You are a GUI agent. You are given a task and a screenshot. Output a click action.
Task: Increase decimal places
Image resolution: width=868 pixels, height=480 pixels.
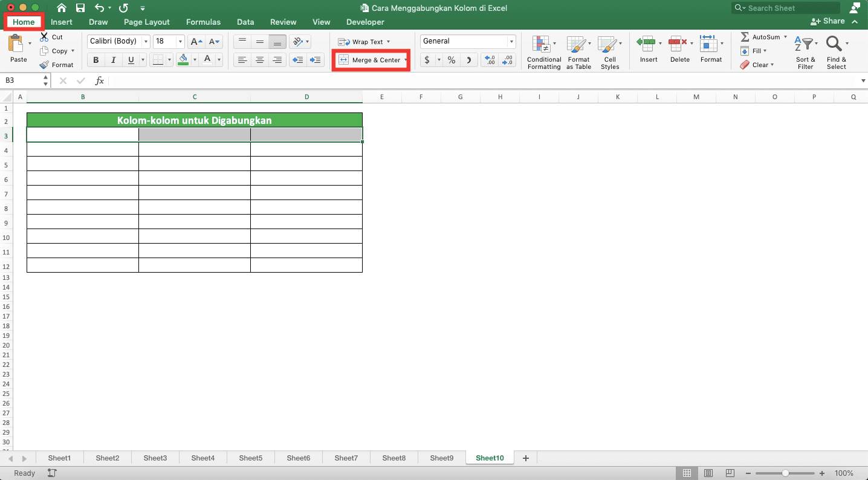490,60
